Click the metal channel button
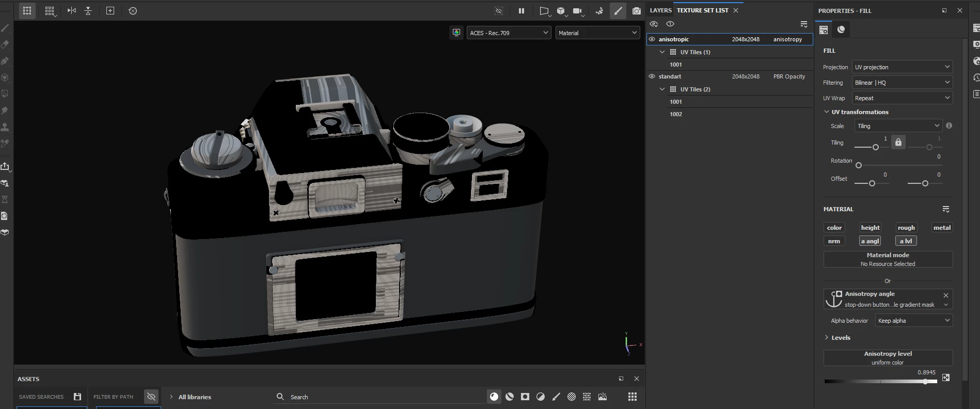Screen dimensions: 980x409 (x=942, y=228)
